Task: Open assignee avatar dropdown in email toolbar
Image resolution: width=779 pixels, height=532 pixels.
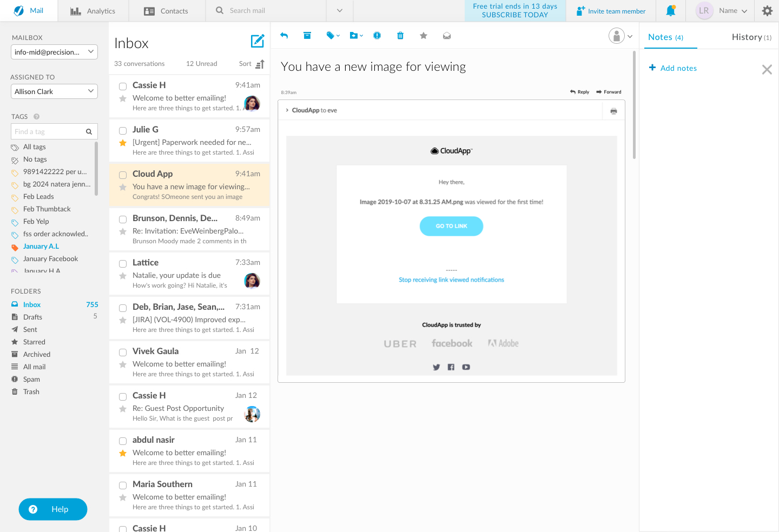Action: (620, 36)
